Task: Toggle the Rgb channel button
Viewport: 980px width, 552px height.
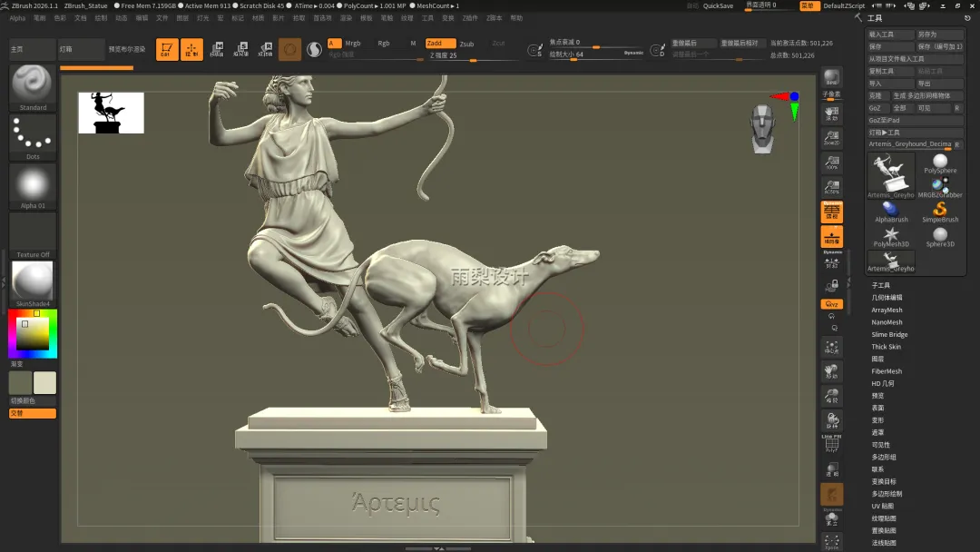Action: [384, 44]
